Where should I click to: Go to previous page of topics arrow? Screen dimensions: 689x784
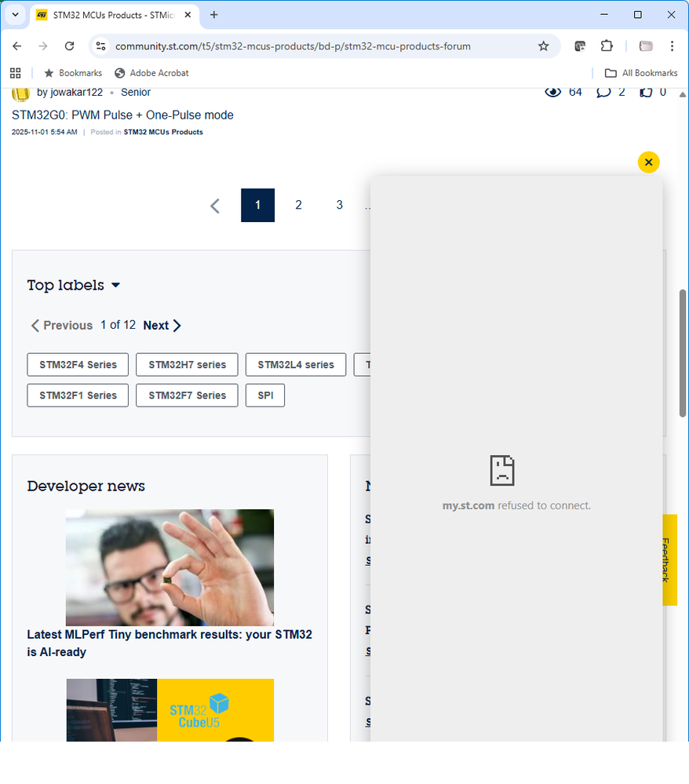click(215, 206)
